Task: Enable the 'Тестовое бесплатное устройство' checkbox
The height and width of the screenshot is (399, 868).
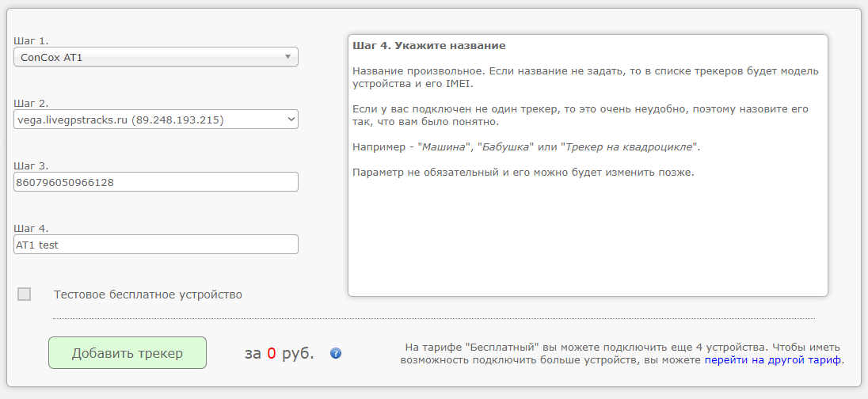Action: tap(25, 294)
